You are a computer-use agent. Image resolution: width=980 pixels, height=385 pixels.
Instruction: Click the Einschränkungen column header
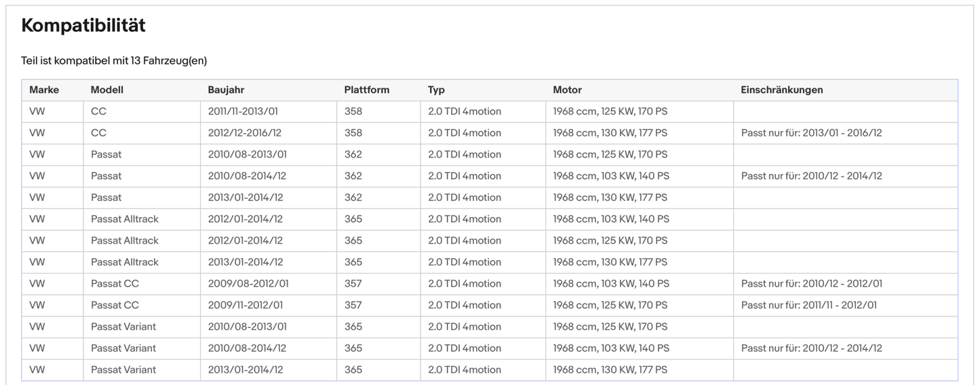782,90
